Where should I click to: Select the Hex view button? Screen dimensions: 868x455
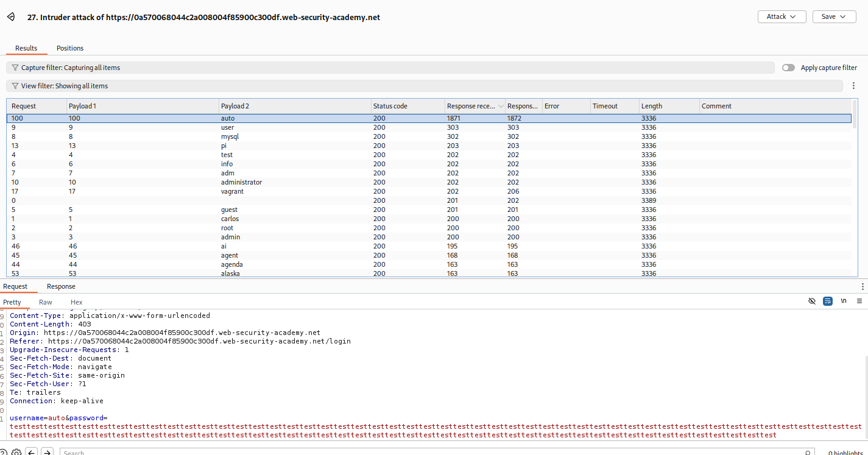[76, 302]
